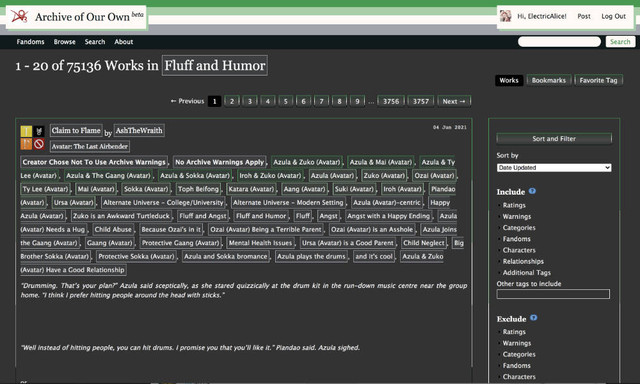Click the orange warnings symbol on Claim to Flame
The height and width of the screenshot is (384, 640).
coord(26,144)
